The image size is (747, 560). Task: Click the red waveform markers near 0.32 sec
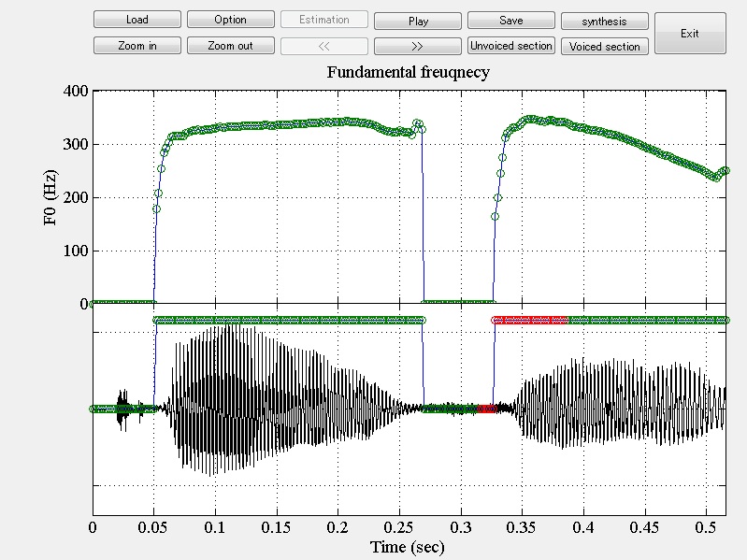(x=487, y=409)
